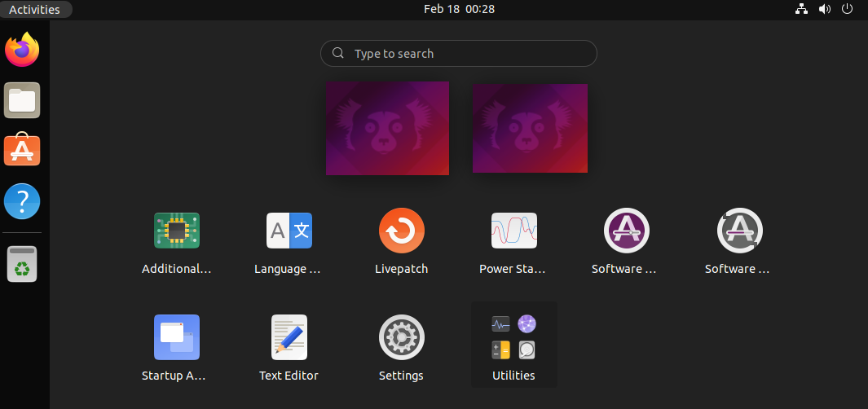The height and width of the screenshot is (409, 868).
Task: Click the Type to search field
Action: click(x=459, y=54)
